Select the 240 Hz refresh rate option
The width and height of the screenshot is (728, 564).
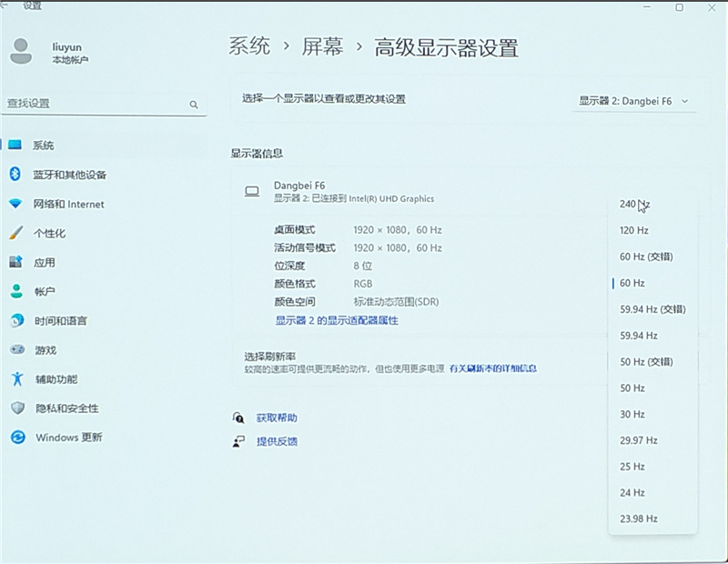[631, 204]
